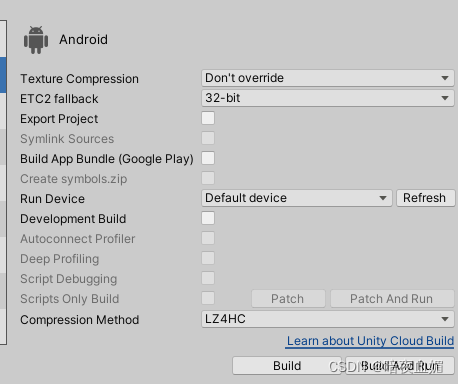Toggle Build App Bundle (Google Play) checkbox
Screen dimensions: 458x384
click(208, 158)
